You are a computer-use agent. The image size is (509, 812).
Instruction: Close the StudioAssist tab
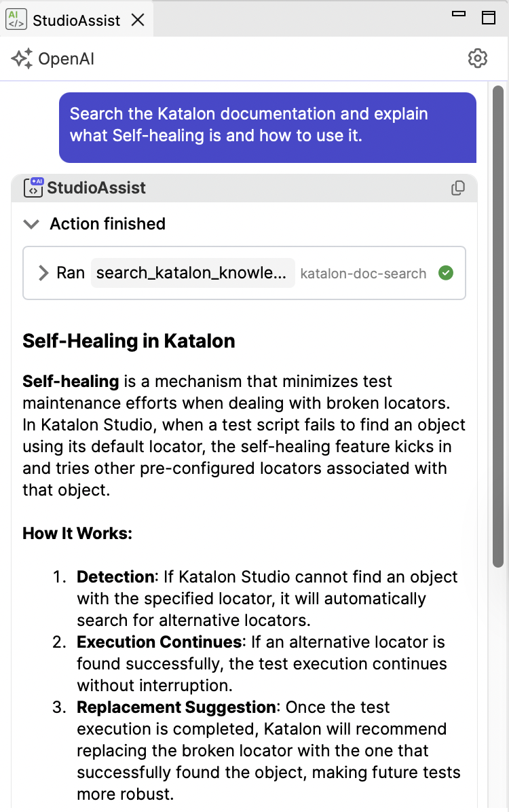(138, 20)
